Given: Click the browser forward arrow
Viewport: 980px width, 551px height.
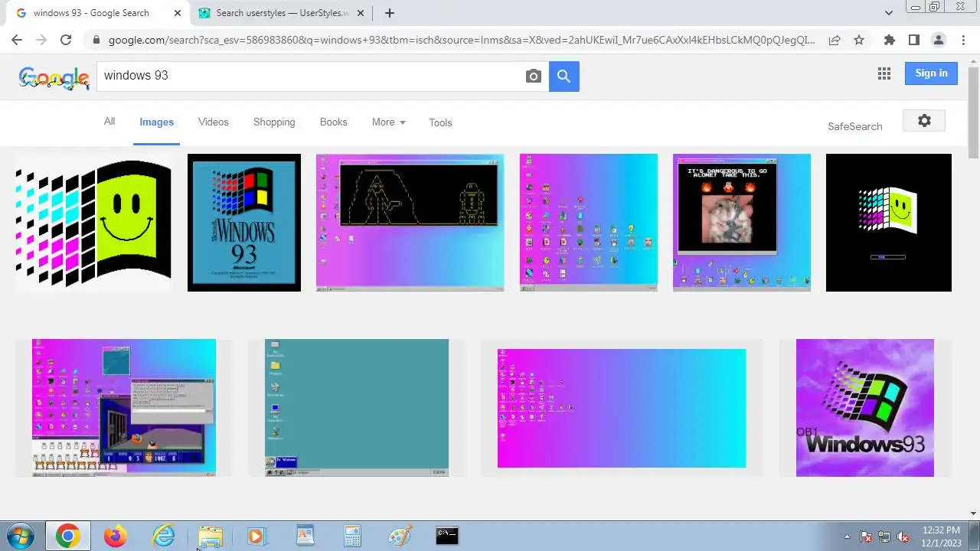Looking at the screenshot, I should coord(41,40).
